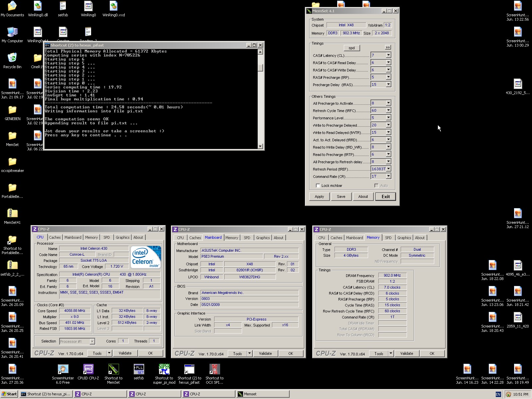Launch ScreenHunter 6.0 Free shortcut
This screenshot has height=399, width=532.
click(63, 374)
